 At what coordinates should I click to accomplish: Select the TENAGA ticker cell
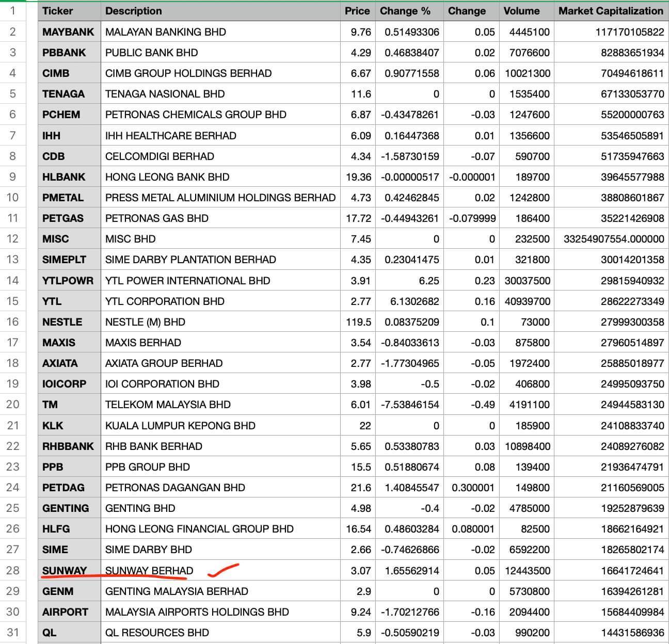(69, 94)
